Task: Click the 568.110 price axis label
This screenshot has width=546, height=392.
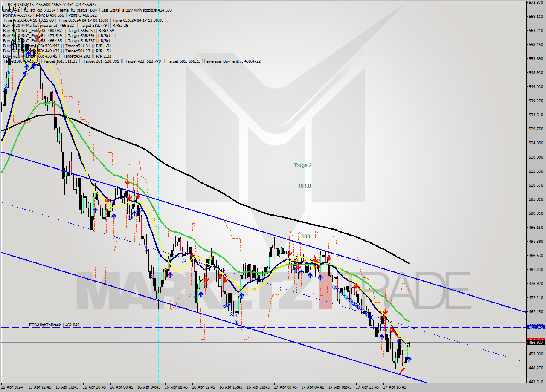Action: coord(536,17)
